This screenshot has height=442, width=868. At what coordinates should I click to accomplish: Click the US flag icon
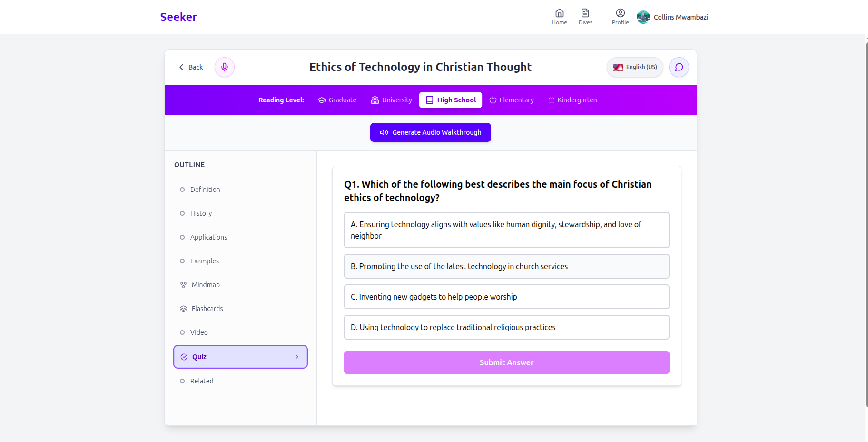point(618,67)
